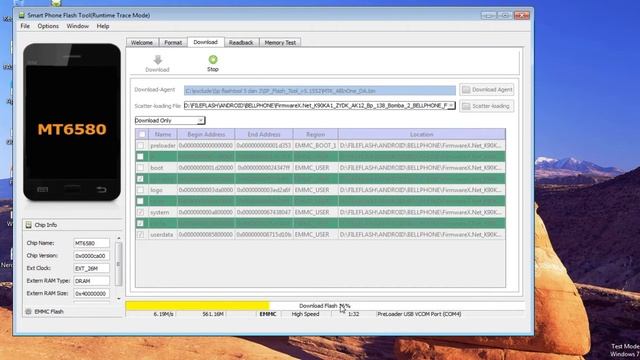Click the Ext Clock field EXT_26M
This screenshot has height=360, width=640.
pyautogui.click(x=91, y=269)
